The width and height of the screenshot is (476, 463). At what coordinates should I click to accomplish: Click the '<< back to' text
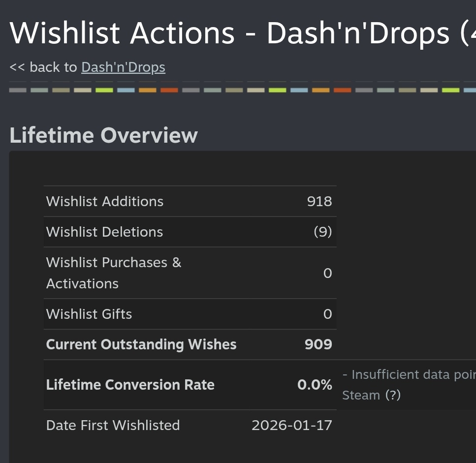click(43, 67)
